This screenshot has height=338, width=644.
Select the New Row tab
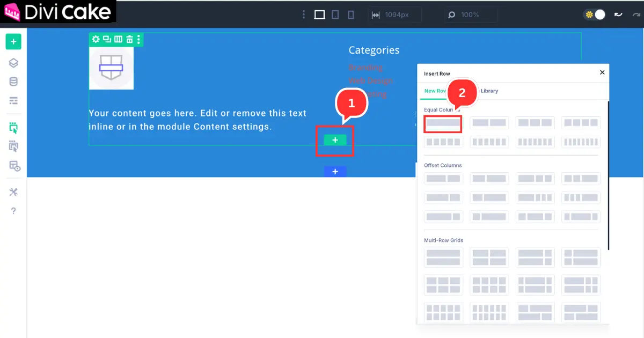pyautogui.click(x=435, y=91)
